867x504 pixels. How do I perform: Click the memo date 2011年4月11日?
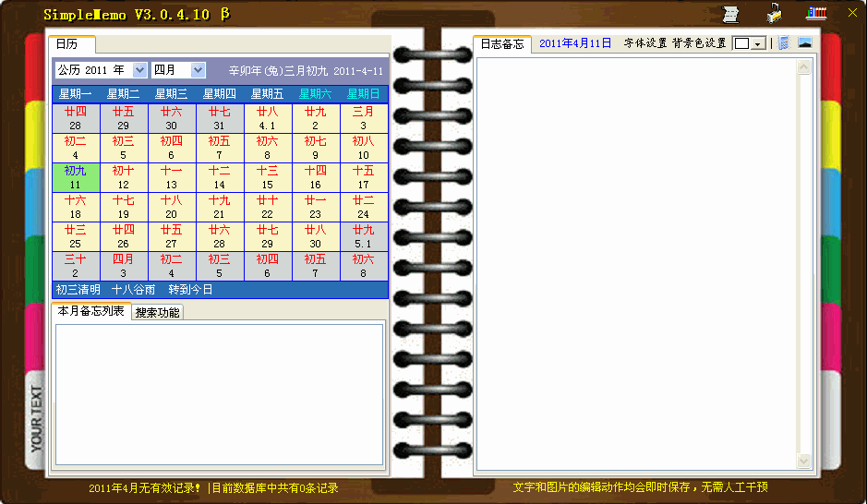(575, 43)
